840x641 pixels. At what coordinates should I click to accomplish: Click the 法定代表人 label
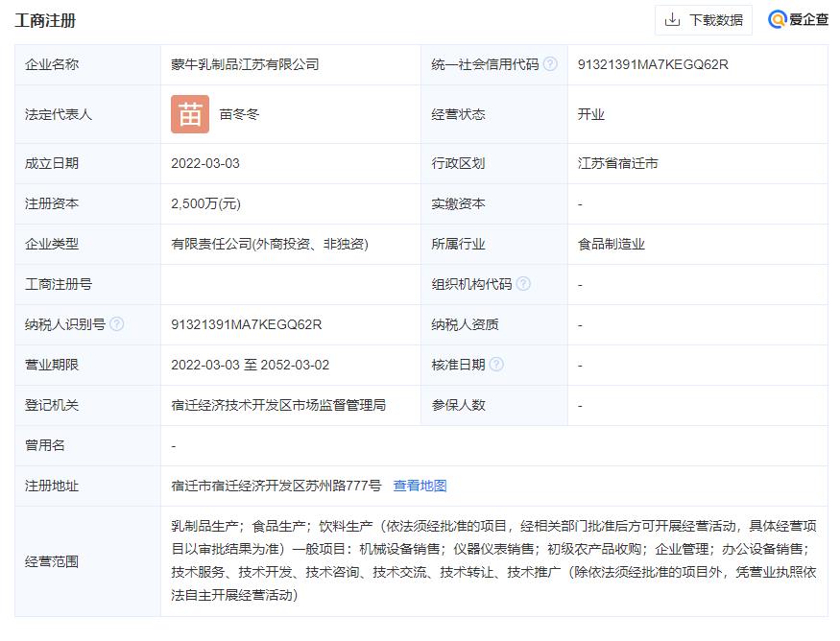(x=59, y=114)
